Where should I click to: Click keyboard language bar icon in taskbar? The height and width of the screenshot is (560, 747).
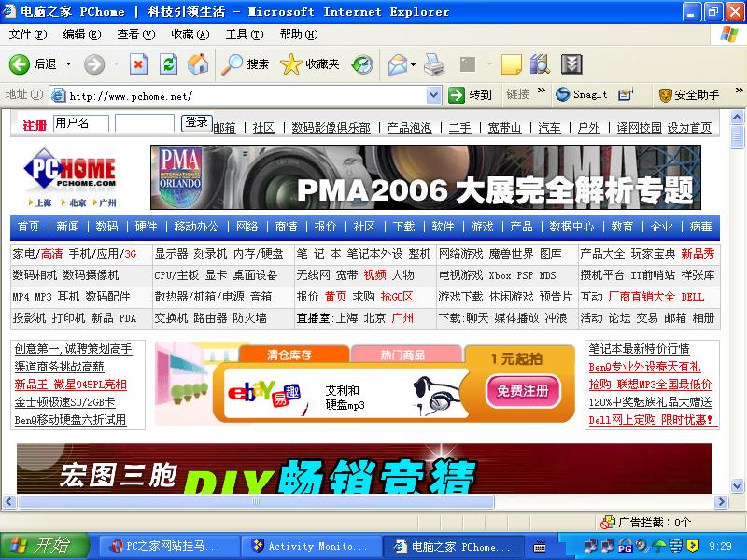coord(540,547)
